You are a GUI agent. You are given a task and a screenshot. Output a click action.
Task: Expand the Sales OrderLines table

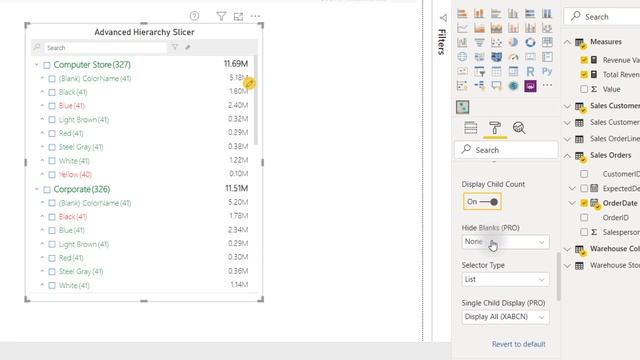pyautogui.click(x=567, y=139)
